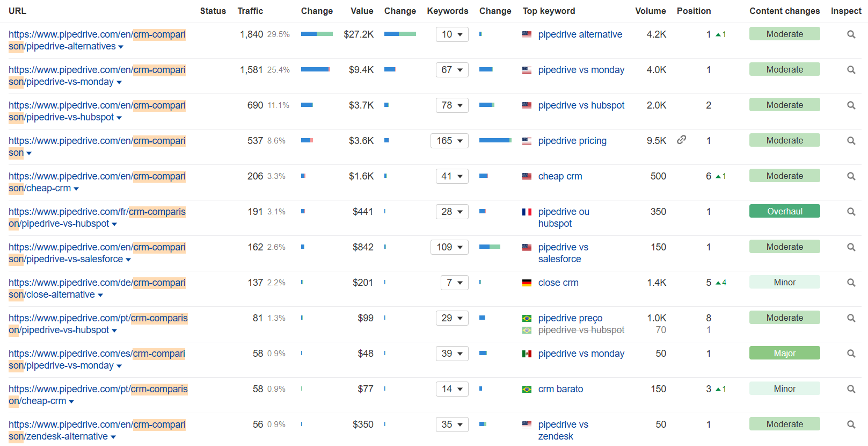Open keywords dropdown showing 35

click(452, 425)
